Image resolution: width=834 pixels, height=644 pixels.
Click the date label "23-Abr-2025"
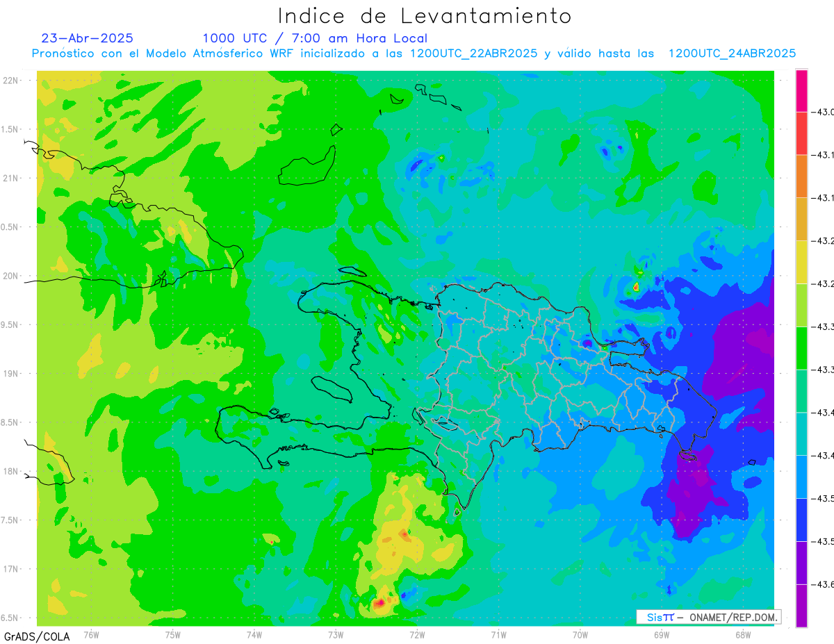pos(88,38)
